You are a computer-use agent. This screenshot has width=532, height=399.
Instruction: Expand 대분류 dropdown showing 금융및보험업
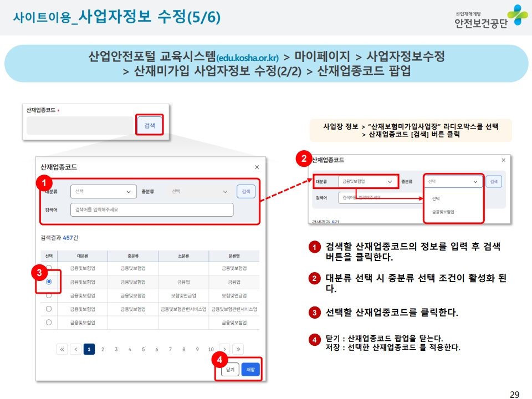click(x=368, y=181)
